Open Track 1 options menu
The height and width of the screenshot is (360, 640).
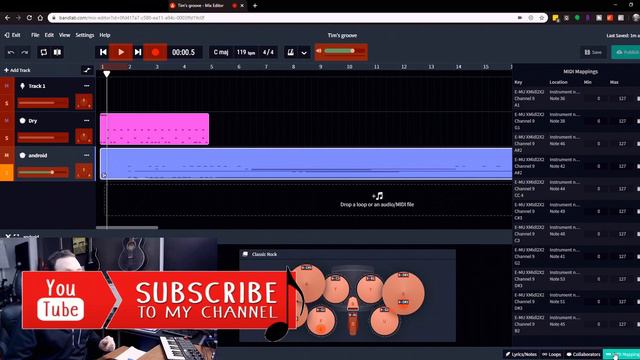(87, 86)
